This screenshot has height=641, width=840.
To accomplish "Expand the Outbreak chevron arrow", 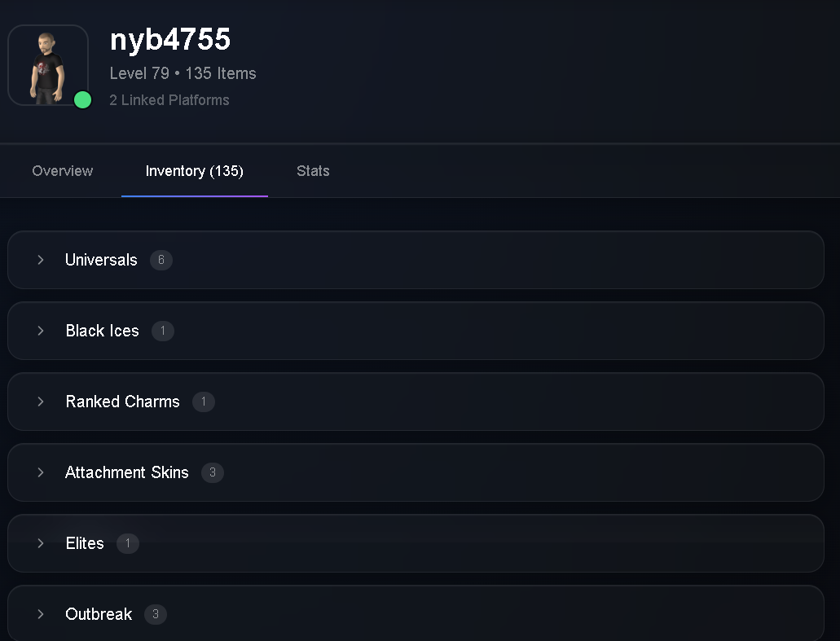I will tap(41, 613).
